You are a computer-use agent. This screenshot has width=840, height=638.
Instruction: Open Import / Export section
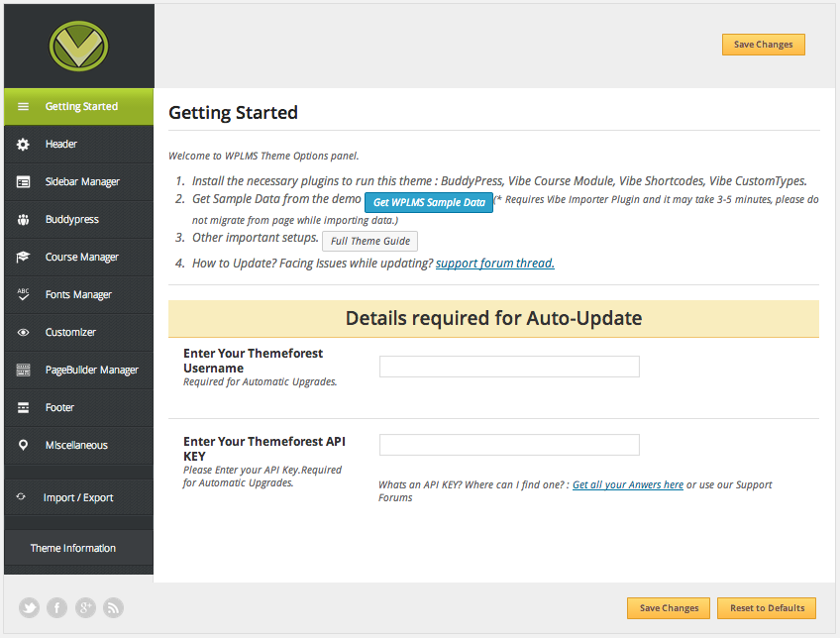point(79,497)
